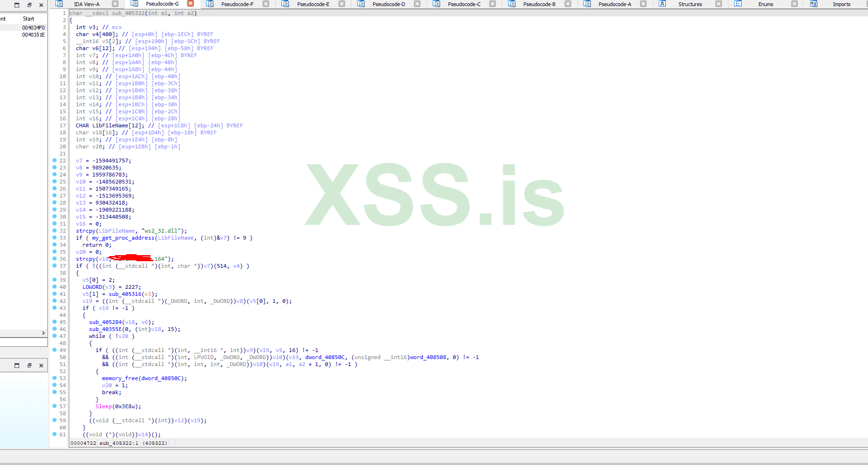Image resolution: width=868 pixels, height=470 pixels.
Task: Click the Sleep function call
Action: [103, 406]
